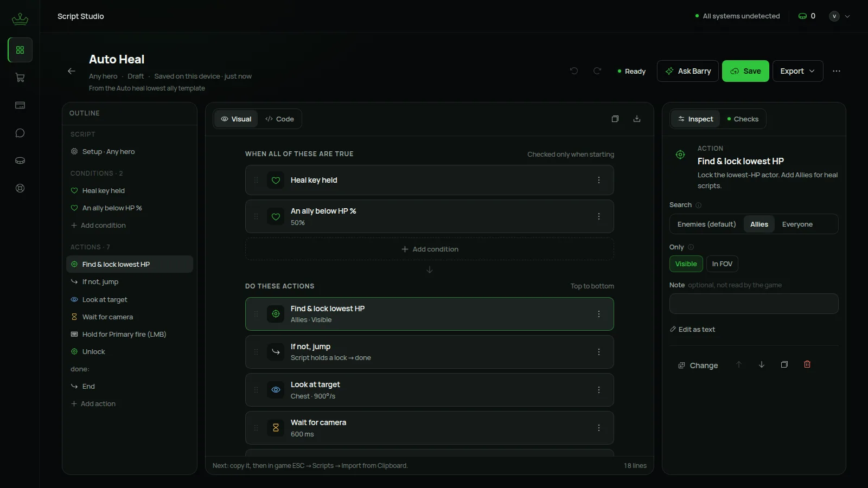Save the script
Viewport: 868px width, 488px height.
pos(745,71)
